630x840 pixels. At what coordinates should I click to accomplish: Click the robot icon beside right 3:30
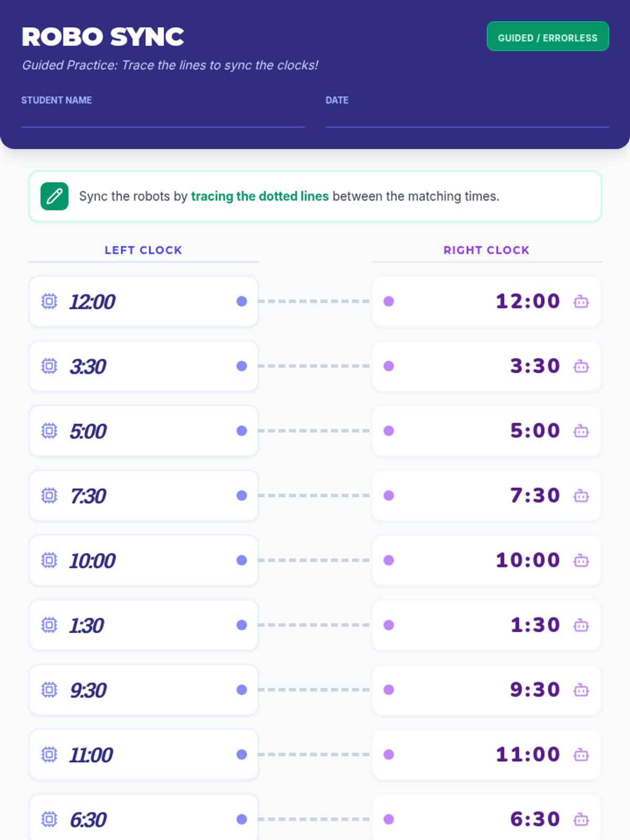pos(581,366)
